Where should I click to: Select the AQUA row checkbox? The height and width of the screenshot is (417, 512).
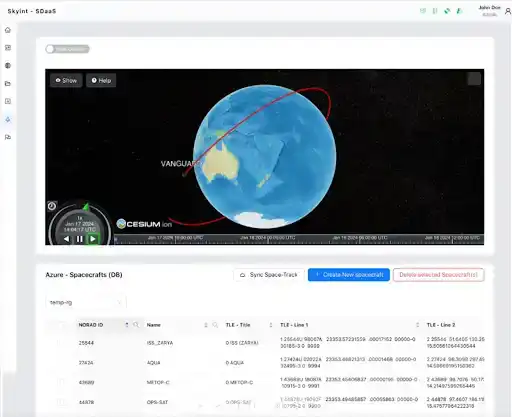(61, 363)
